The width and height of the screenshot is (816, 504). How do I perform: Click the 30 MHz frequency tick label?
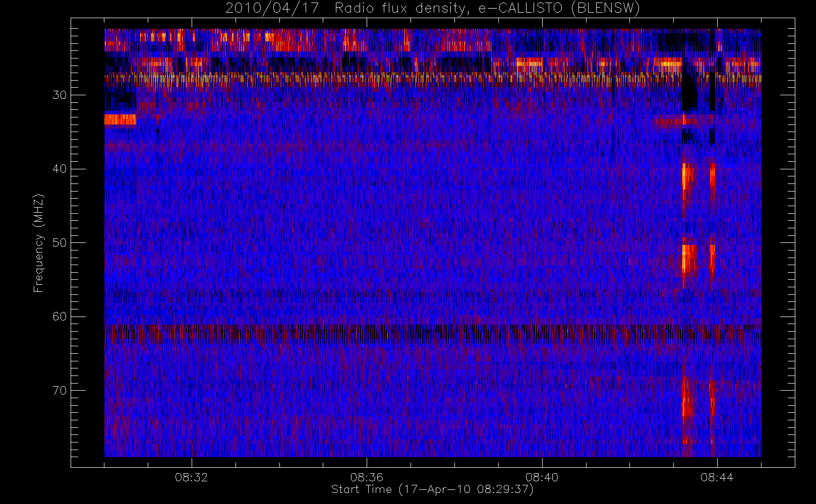60,95
